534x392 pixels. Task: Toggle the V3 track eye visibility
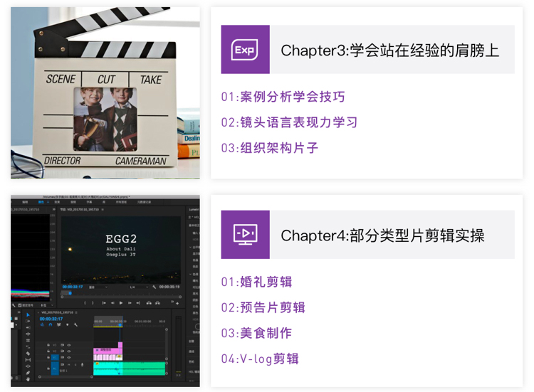(x=69, y=345)
